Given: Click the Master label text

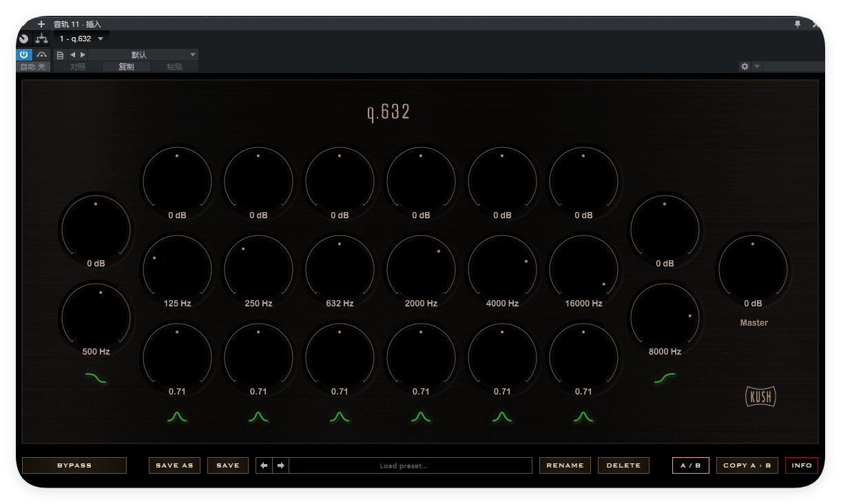Looking at the screenshot, I should point(754,323).
